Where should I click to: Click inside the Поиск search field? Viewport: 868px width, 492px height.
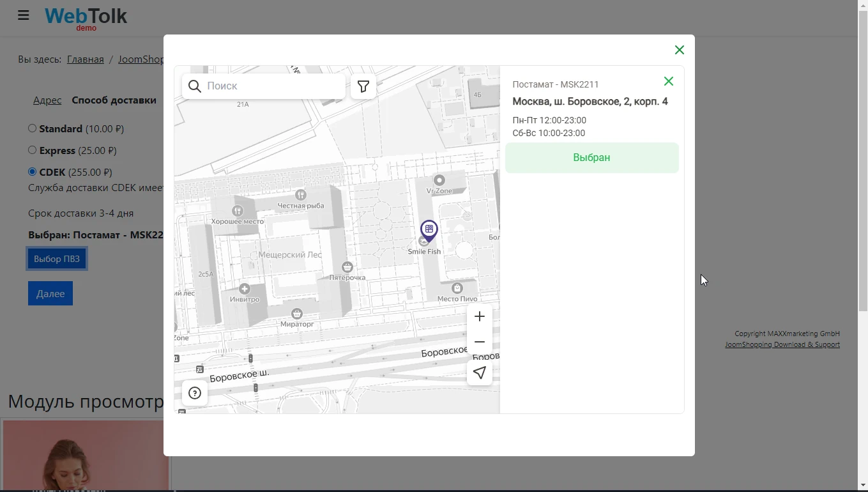coord(264,86)
